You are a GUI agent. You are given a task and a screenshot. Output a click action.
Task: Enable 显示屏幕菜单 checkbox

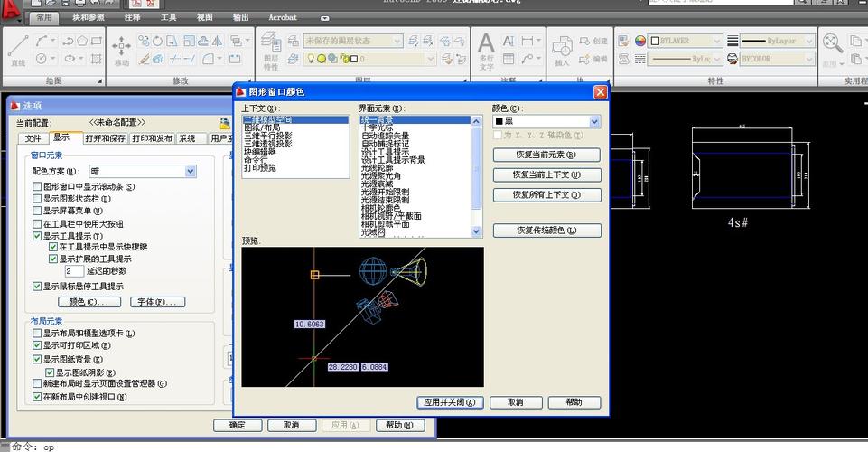coord(37,211)
